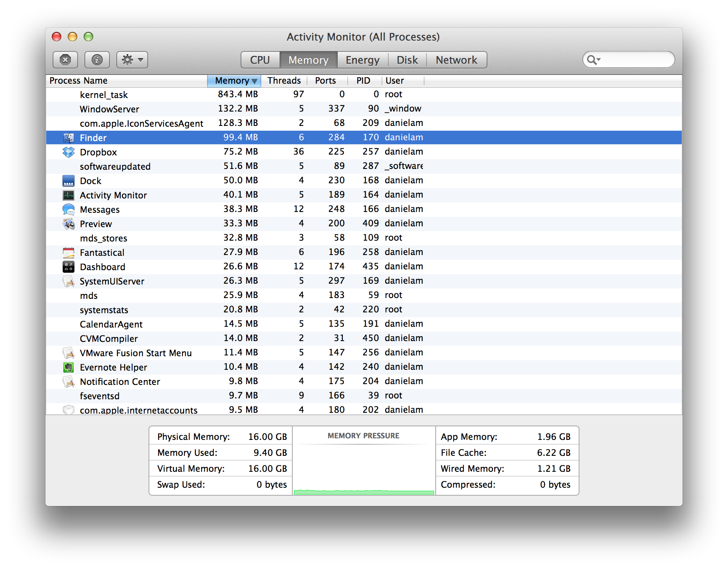The width and height of the screenshot is (728, 569).
Task: Open the Network tab
Action: pos(456,60)
